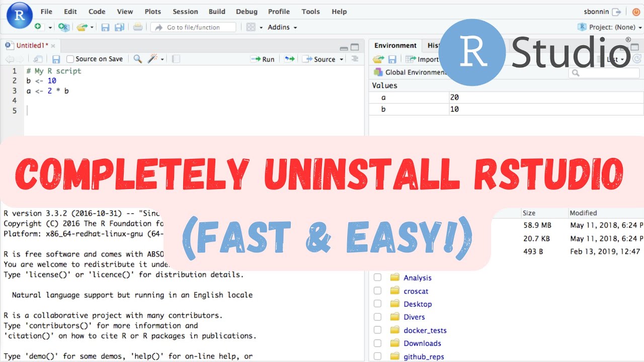Open the File menu

pos(46,12)
